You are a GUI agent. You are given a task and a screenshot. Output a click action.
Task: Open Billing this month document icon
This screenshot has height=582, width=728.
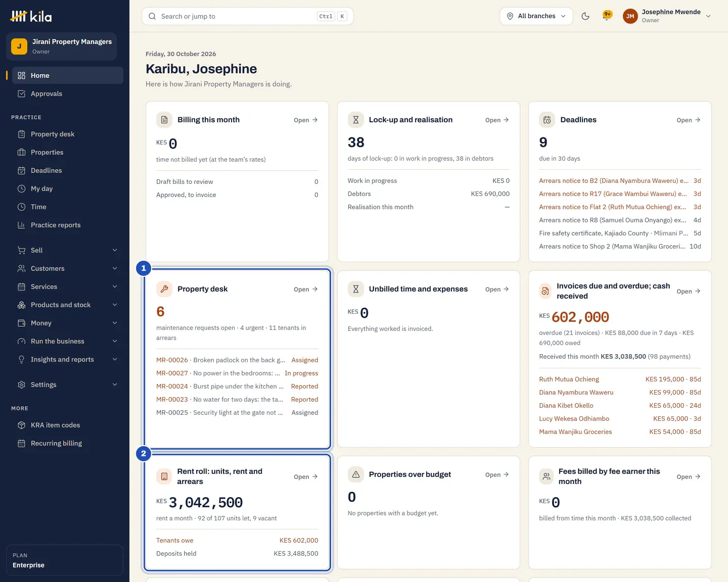pyautogui.click(x=164, y=120)
